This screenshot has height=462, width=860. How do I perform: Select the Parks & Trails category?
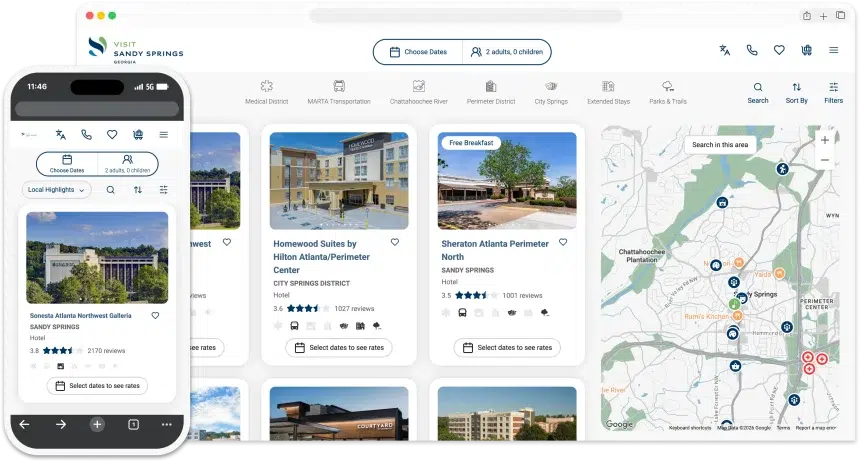[x=667, y=92]
